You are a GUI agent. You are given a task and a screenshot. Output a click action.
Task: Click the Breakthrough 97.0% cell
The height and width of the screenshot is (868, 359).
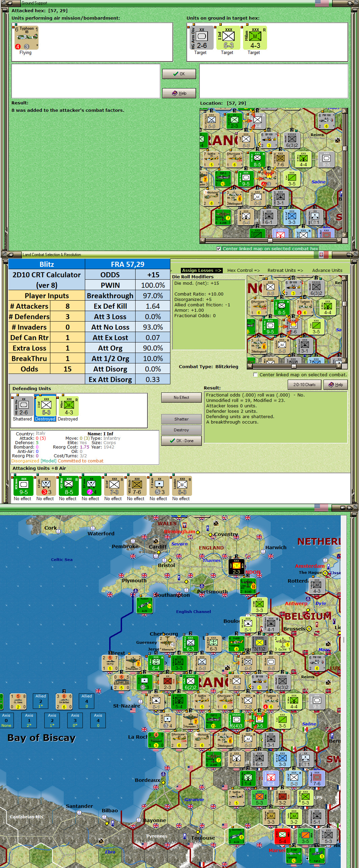(153, 296)
